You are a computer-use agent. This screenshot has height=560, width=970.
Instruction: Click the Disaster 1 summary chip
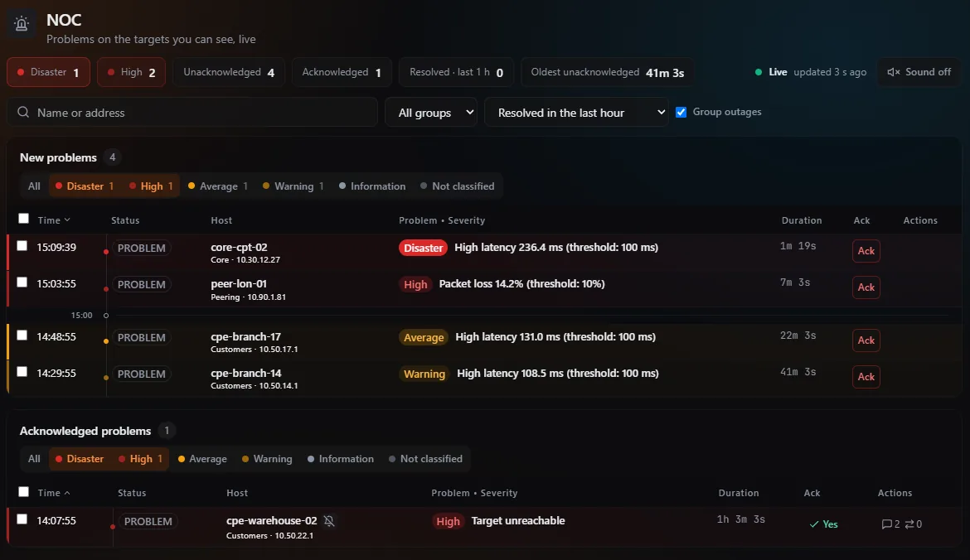pos(48,72)
